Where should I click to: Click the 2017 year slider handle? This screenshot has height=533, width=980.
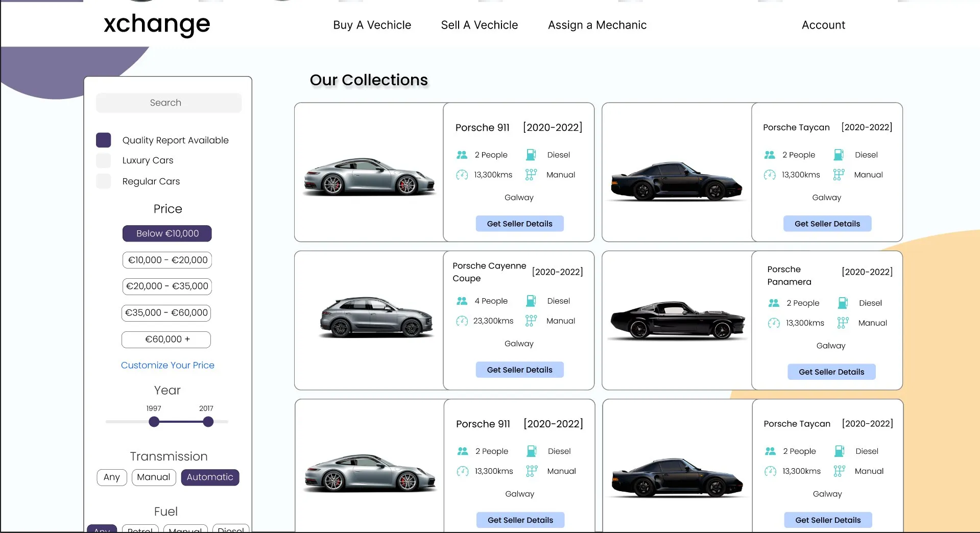pyautogui.click(x=208, y=422)
